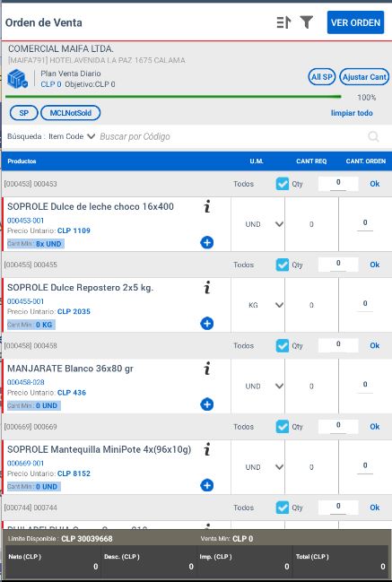Click the Buscar por Código search field
The width and height of the screenshot is (392, 582).
coord(231,136)
